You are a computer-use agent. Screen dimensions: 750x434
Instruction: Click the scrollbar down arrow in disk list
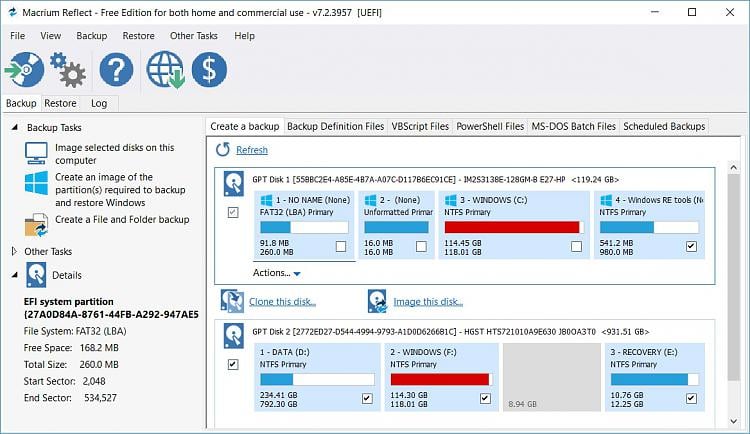[x=734, y=421]
